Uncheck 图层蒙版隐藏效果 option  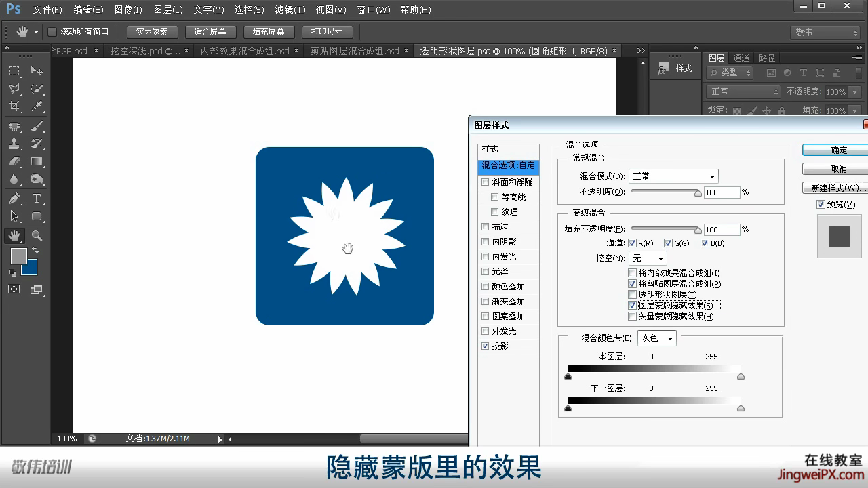click(633, 306)
